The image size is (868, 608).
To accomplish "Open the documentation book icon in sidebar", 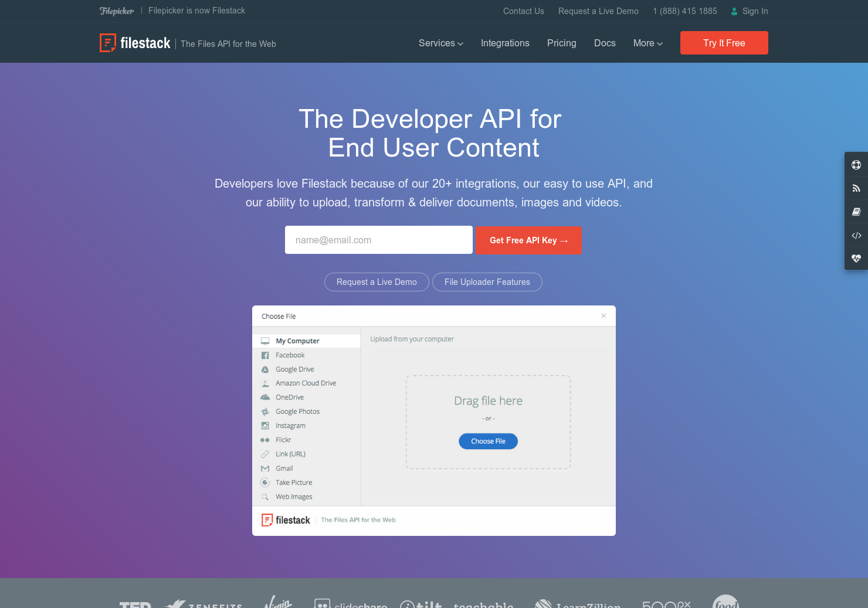I will pos(856,212).
